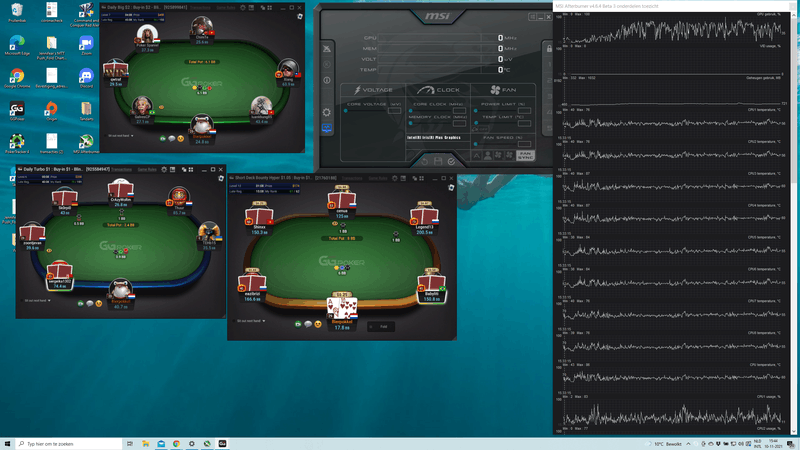Viewport: 800px width, 450px height.
Task: Toggle the FAN SYNC button
Action: coord(525,156)
